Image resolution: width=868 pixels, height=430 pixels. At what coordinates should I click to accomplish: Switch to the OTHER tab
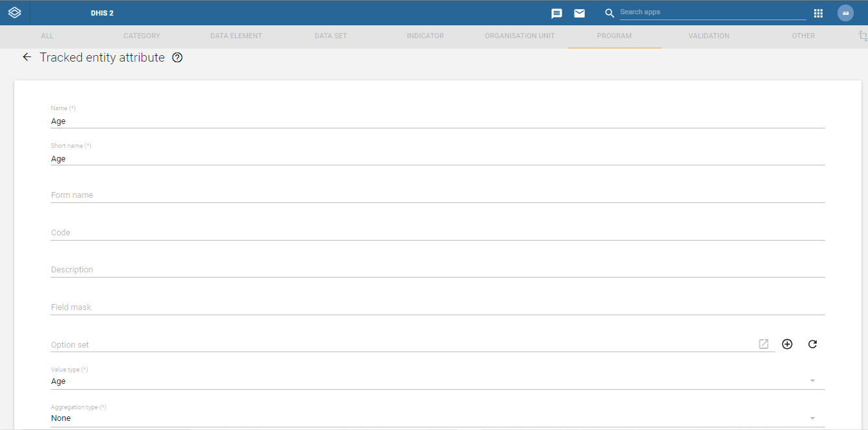click(803, 36)
